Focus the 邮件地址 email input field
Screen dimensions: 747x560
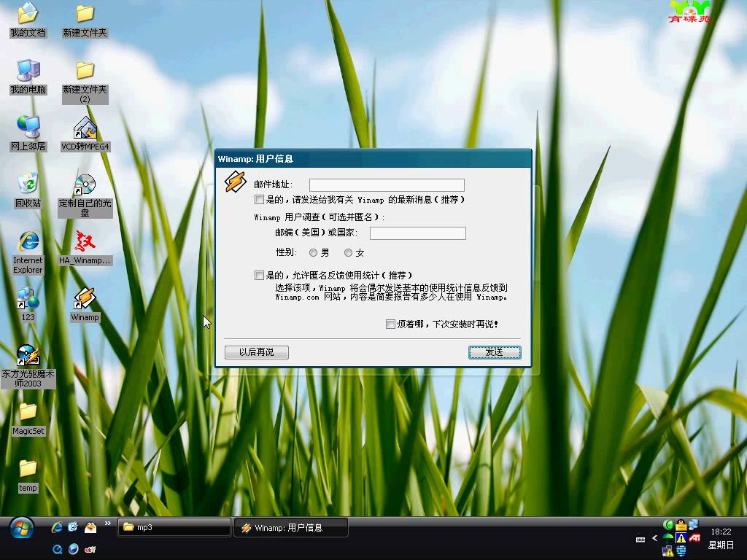tap(387, 184)
